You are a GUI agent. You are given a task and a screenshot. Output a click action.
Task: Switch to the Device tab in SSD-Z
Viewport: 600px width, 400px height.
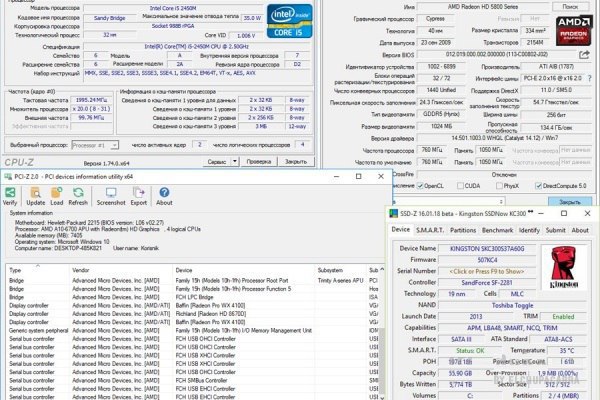point(401,229)
